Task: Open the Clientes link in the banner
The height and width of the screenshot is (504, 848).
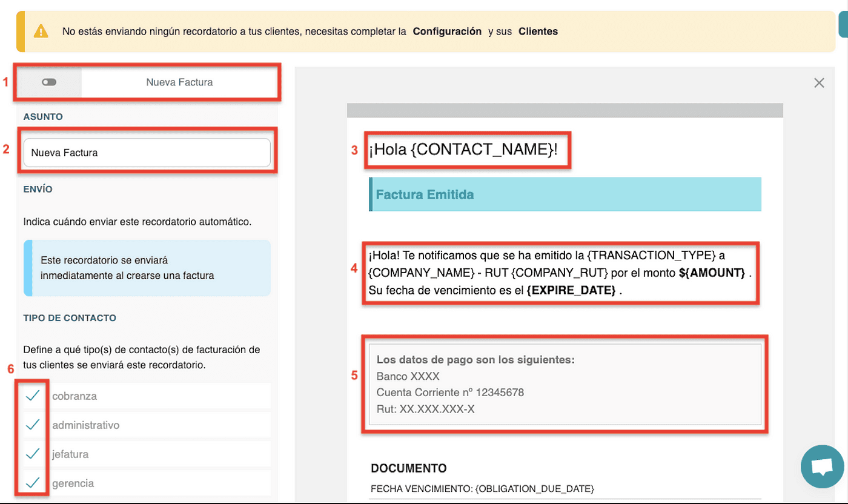Action: point(538,31)
